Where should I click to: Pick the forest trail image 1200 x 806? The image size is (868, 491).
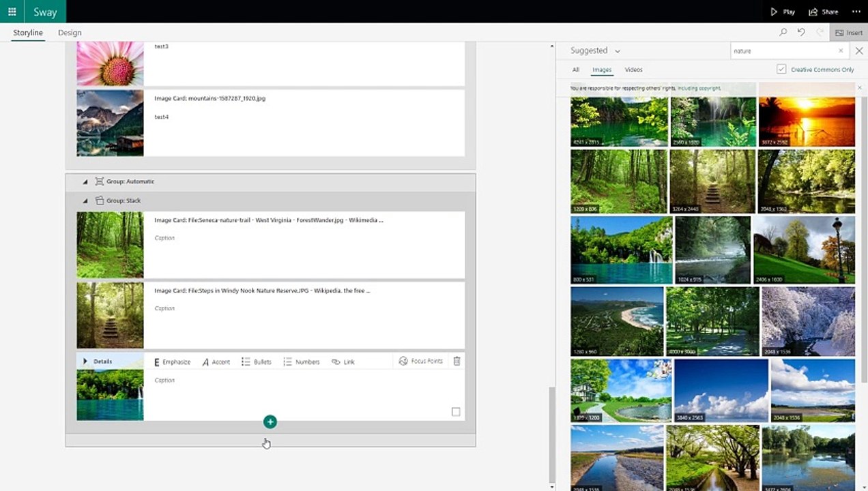tap(619, 181)
